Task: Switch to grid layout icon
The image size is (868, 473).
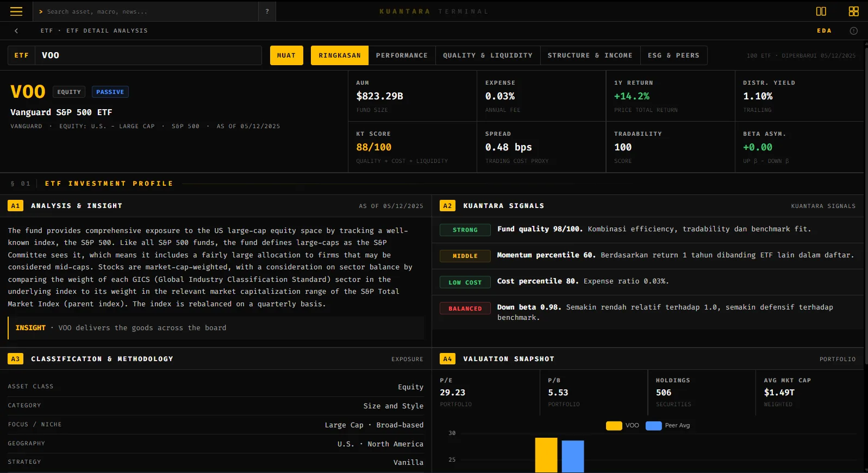Action: point(853,11)
